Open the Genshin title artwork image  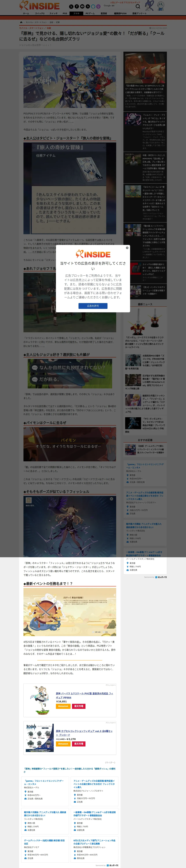coord(70,82)
